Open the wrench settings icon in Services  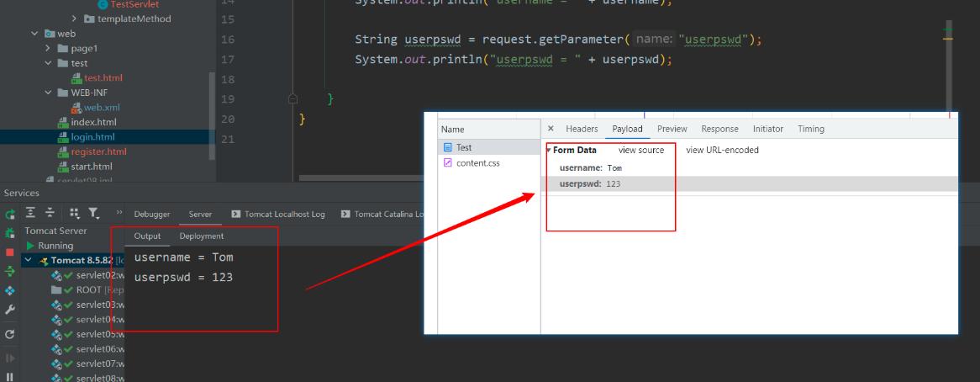click(x=10, y=310)
